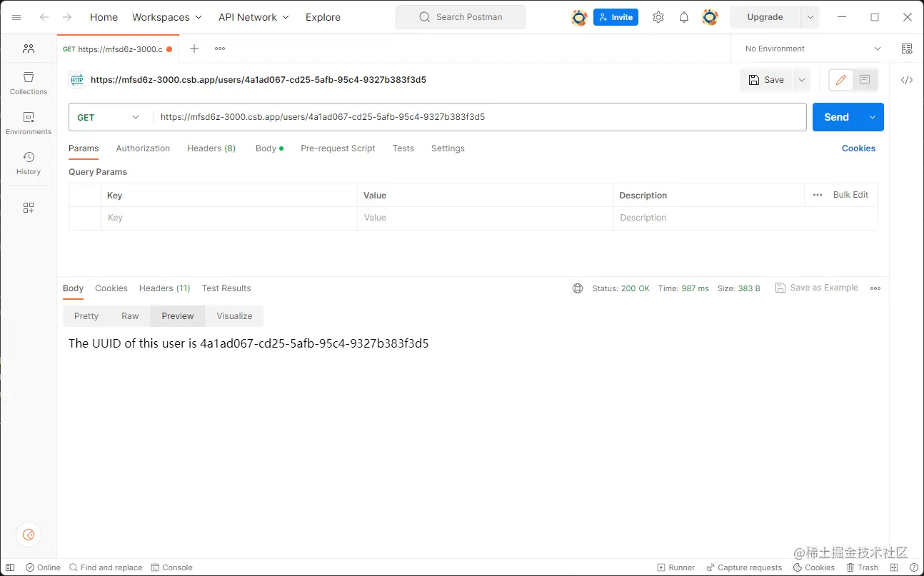Toggle two-pane layout icon in status bar
Image resolution: width=924 pixels, height=576 pixels.
(895, 567)
